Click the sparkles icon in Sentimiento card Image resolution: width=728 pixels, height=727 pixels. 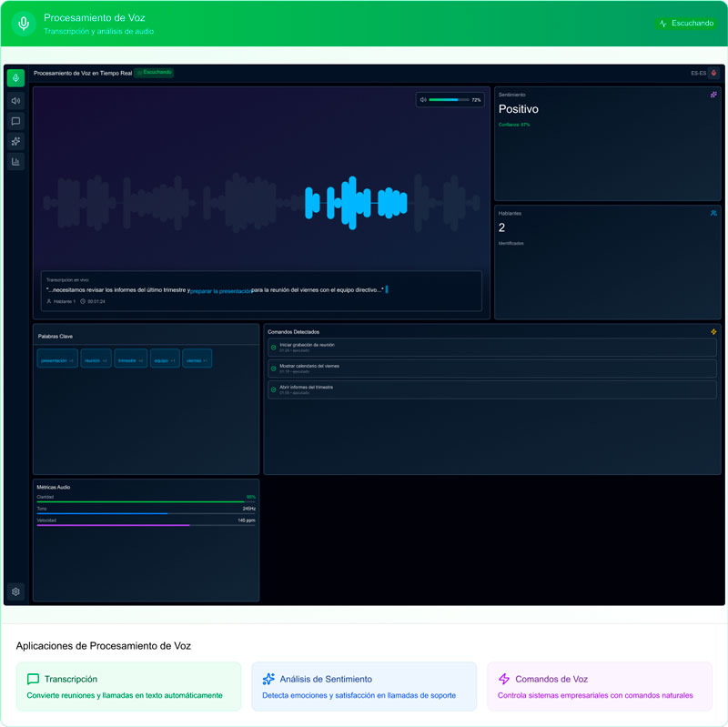point(713,95)
